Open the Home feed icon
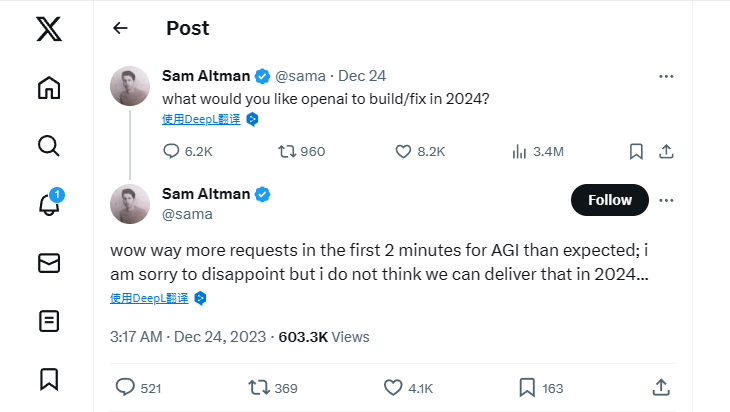730x412 pixels. tap(48, 88)
